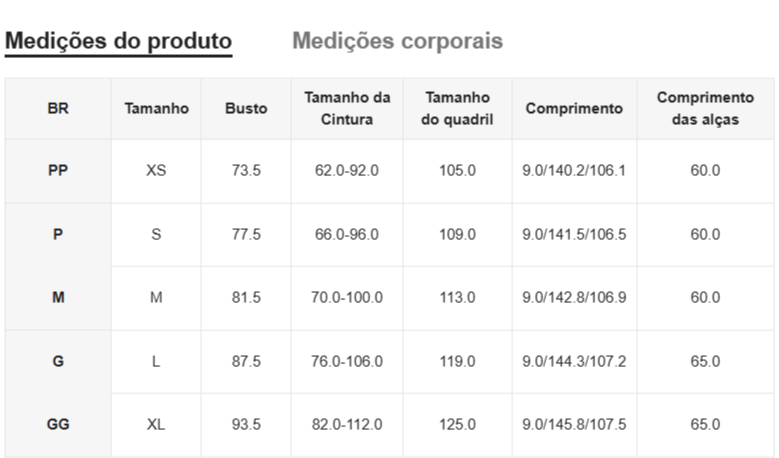Click the XS size cell

[156, 171]
